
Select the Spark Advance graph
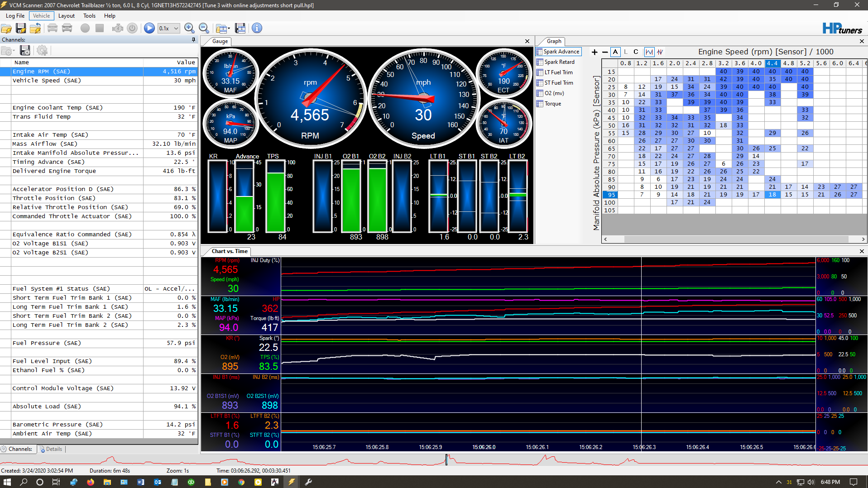coord(558,52)
